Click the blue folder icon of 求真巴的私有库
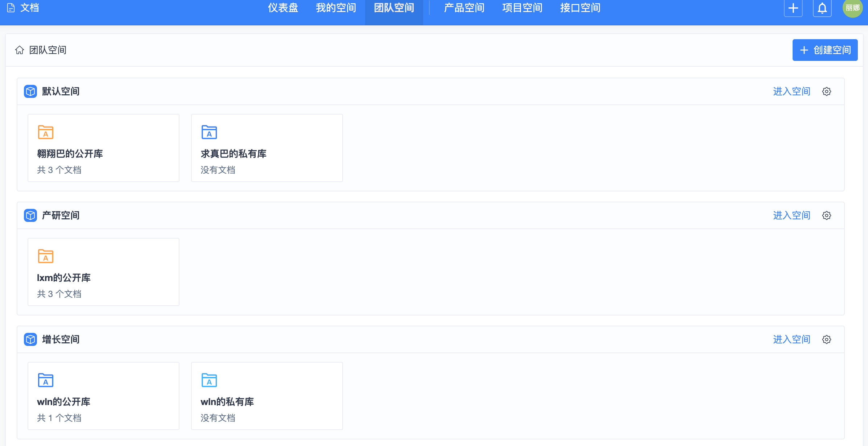 click(x=209, y=132)
